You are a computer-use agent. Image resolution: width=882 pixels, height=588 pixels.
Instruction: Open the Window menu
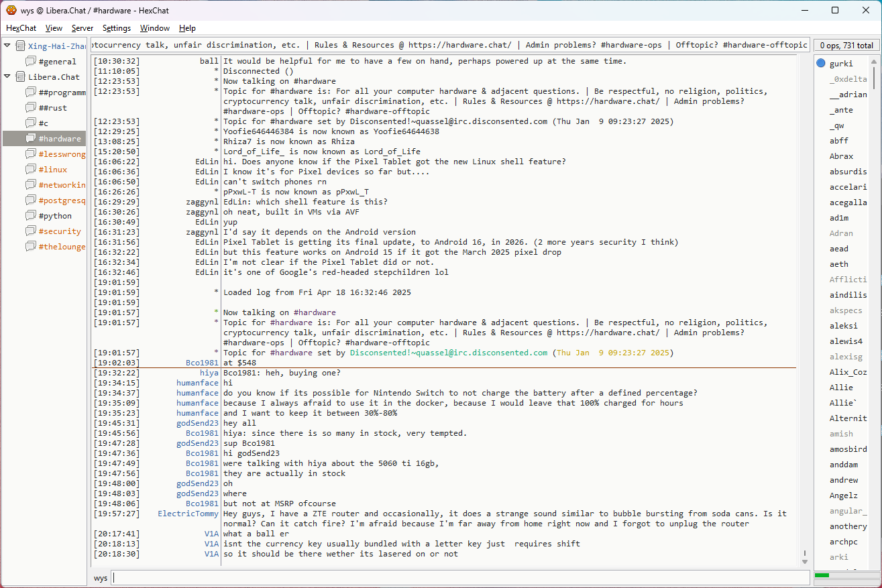tap(154, 28)
